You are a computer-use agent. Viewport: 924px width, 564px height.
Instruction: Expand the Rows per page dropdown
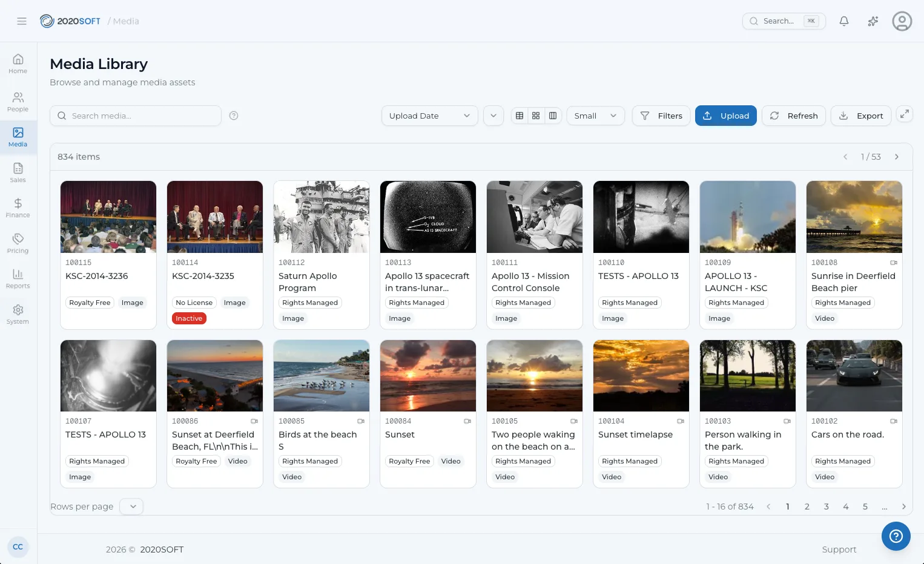click(132, 507)
